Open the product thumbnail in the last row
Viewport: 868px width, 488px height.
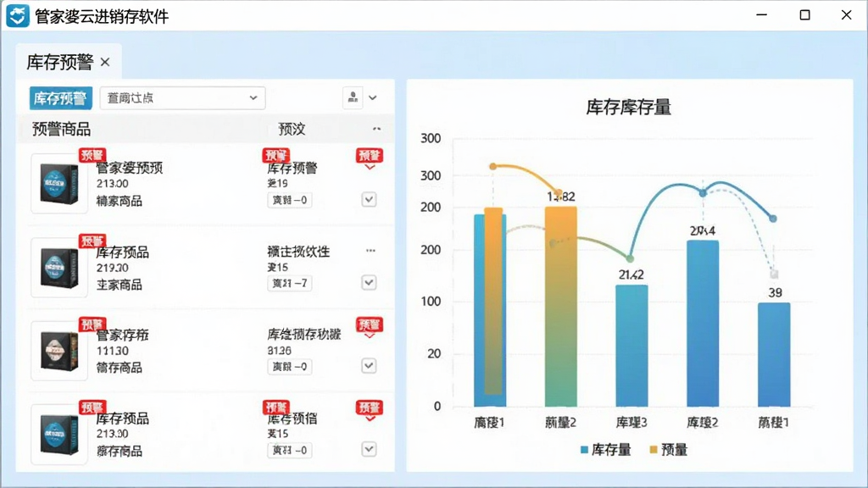point(59,435)
